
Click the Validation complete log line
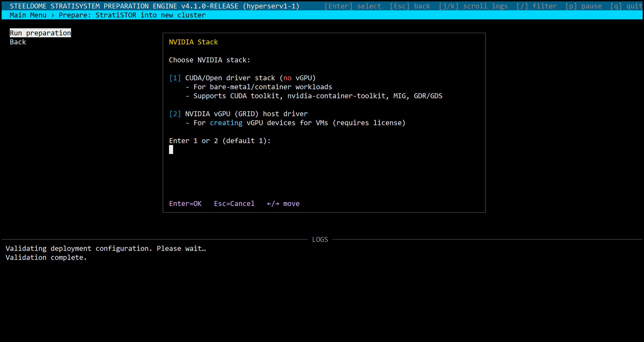tap(46, 257)
